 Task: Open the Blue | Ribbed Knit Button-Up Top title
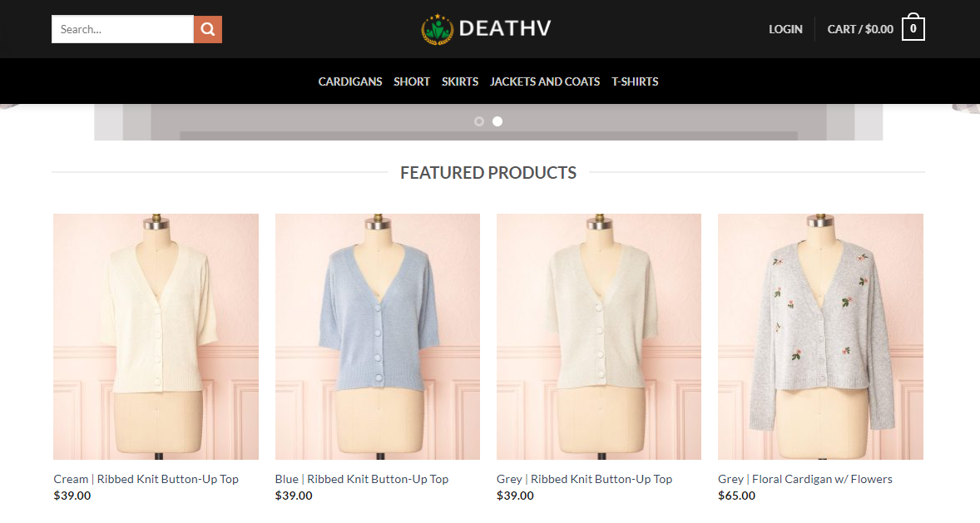click(x=362, y=479)
